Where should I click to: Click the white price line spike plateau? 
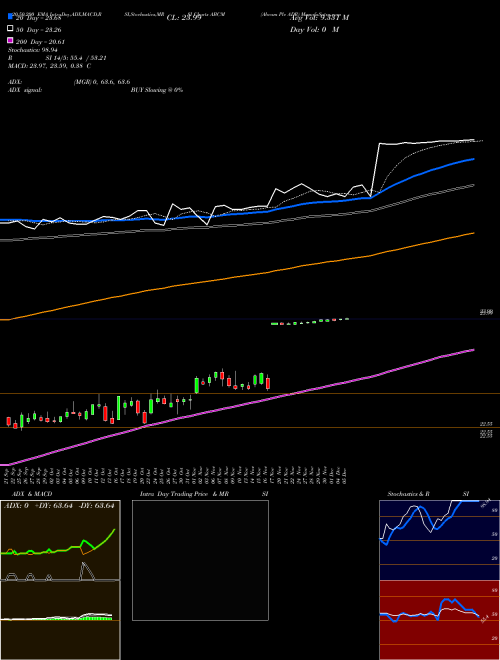click(x=425, y=143)
